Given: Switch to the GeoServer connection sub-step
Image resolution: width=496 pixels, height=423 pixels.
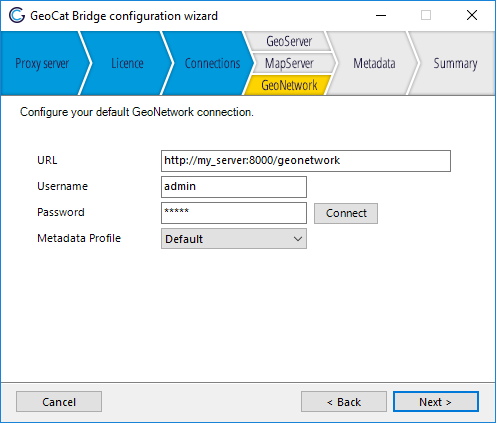Looking at the screenshot, I should tap(289, 41).
